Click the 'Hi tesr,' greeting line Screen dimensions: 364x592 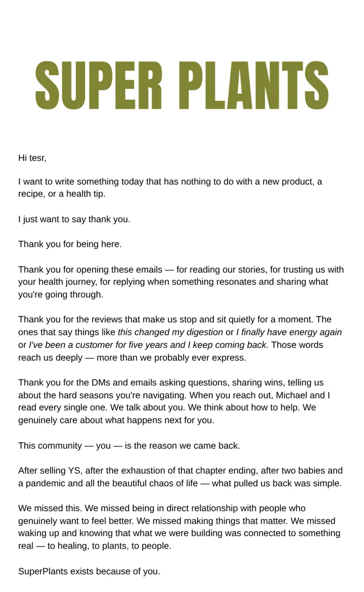pos(32,158)
